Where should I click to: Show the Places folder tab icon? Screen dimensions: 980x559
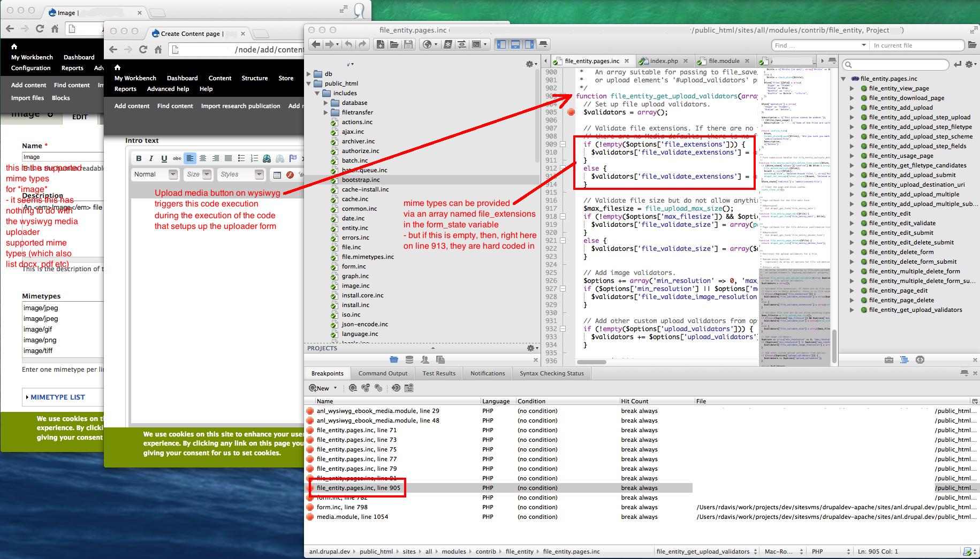coord(394,359)
